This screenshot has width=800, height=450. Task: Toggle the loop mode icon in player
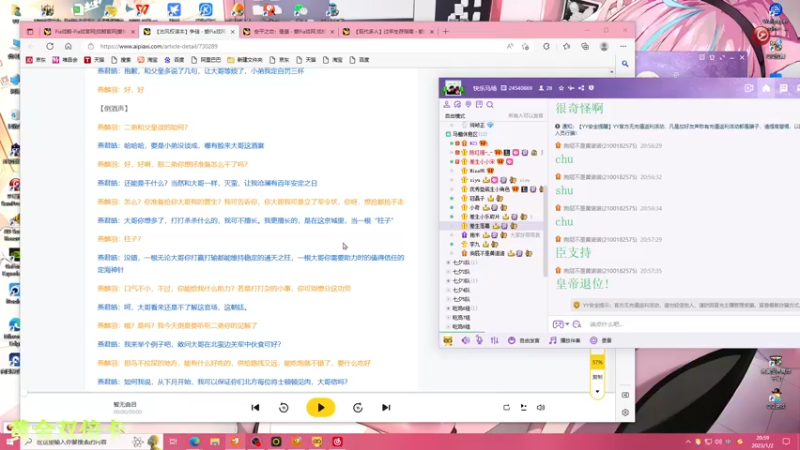(x=506, y=407)
